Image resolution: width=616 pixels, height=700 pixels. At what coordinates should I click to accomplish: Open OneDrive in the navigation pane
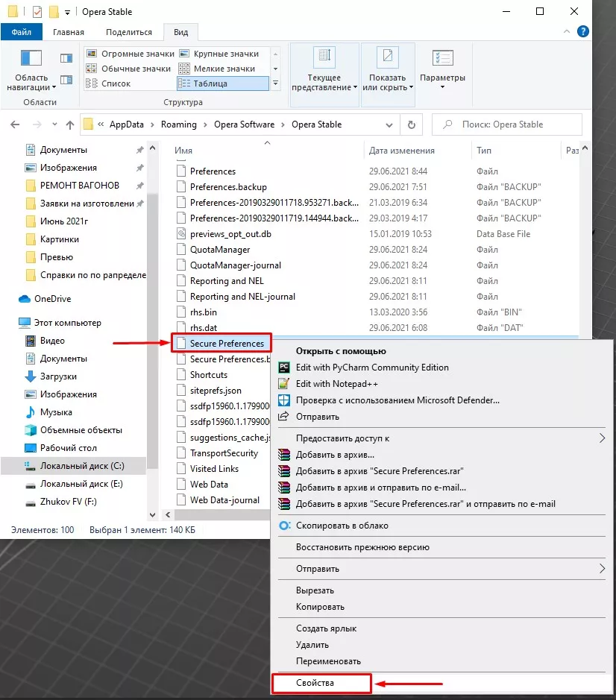point(52,299)
